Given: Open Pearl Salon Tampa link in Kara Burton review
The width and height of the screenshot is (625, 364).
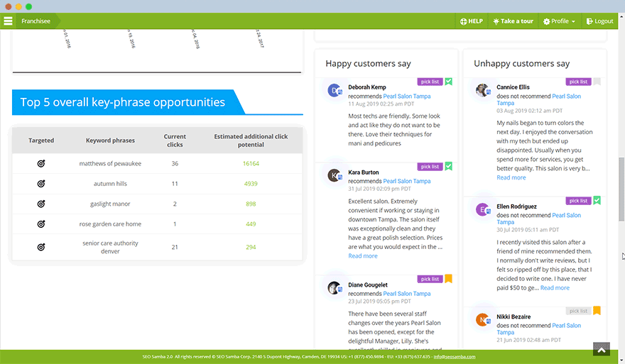Looking at the screenshot, I should pos(406,181).
